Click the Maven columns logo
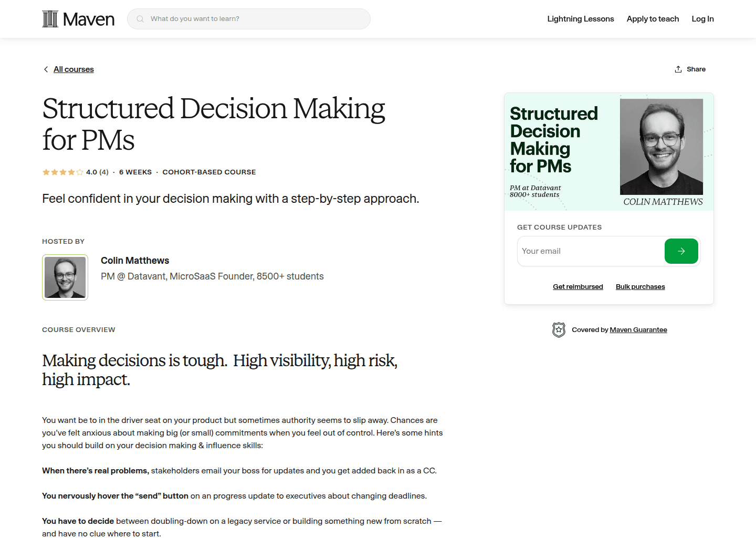Viewport: 756px width, 538px height. (50, 18)
